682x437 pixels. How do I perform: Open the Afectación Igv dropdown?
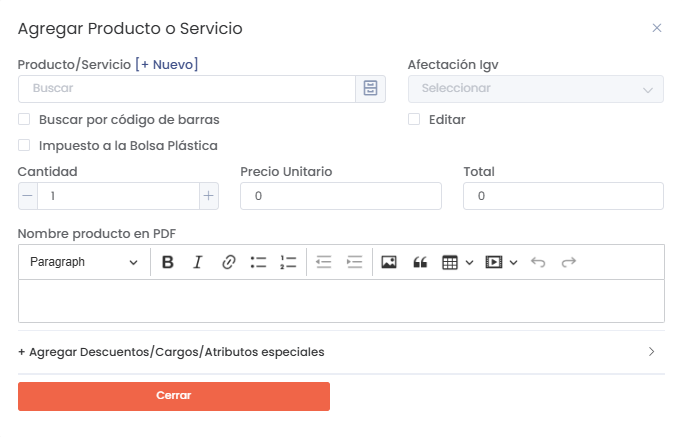coord(535,89)
